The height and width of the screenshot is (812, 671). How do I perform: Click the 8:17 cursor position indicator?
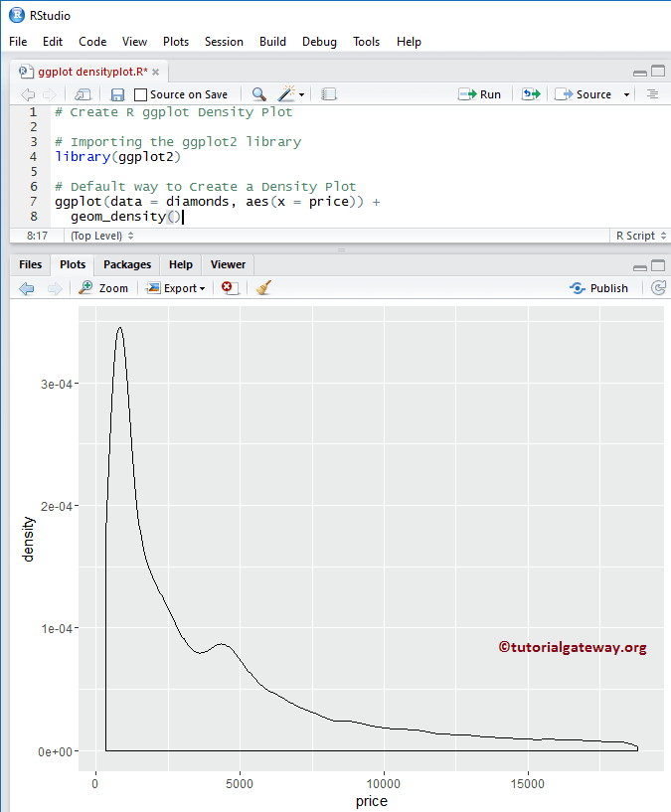pyautogui.click(x=38, y=236)
